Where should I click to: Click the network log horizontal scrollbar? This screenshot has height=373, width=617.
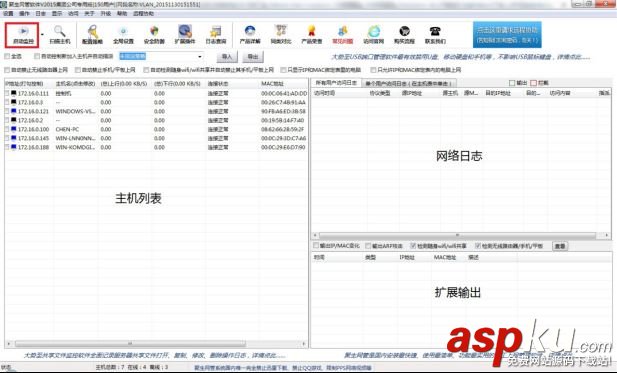457,235
